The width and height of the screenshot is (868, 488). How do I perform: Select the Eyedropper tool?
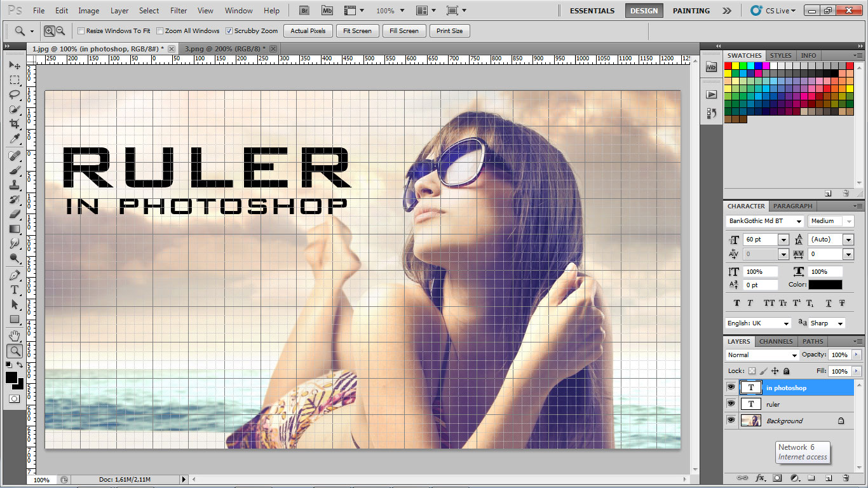14,139
